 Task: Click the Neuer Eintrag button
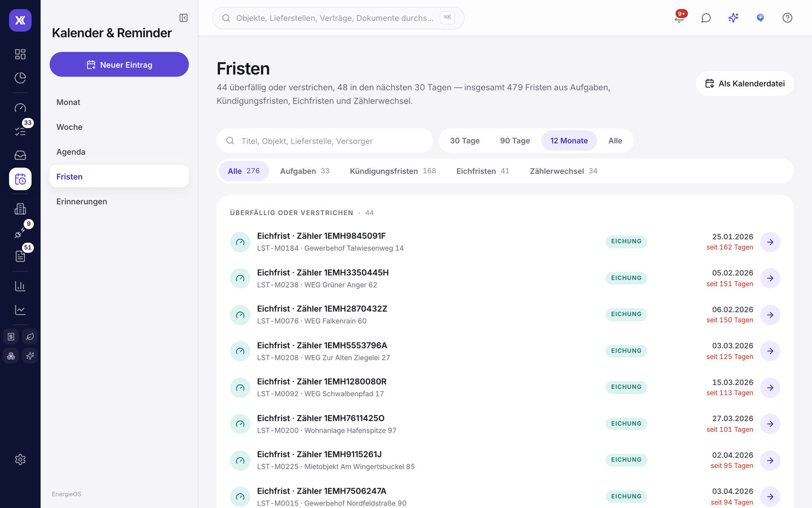119,65
